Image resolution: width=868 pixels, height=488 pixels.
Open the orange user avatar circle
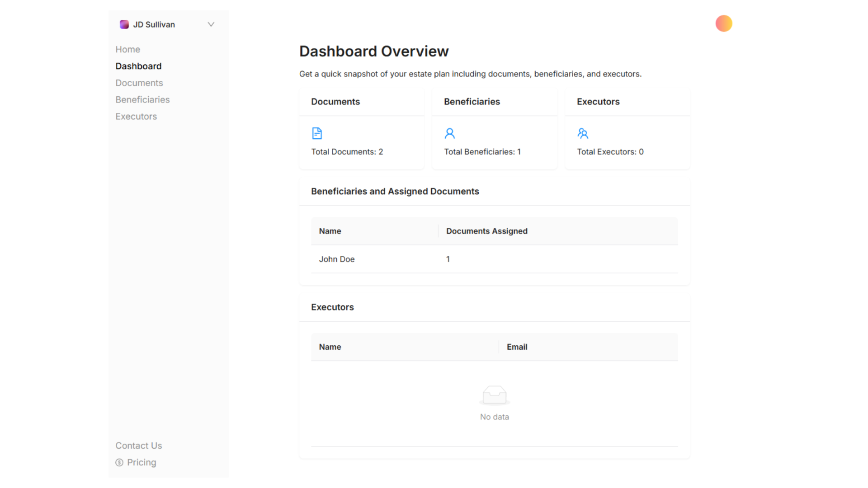[724, 23]
